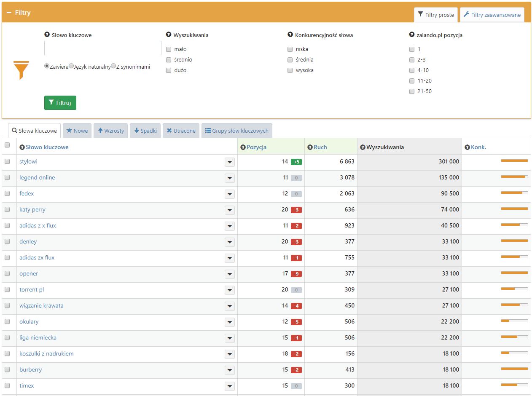
Task: Click help icon next to Słowo kluczowe filter label
Action: click(47, 35)
